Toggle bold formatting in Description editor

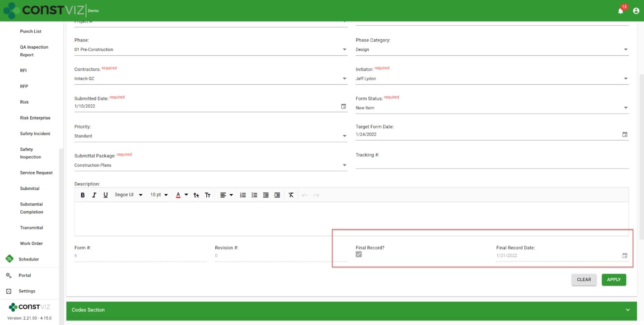(x=83, y=195)
